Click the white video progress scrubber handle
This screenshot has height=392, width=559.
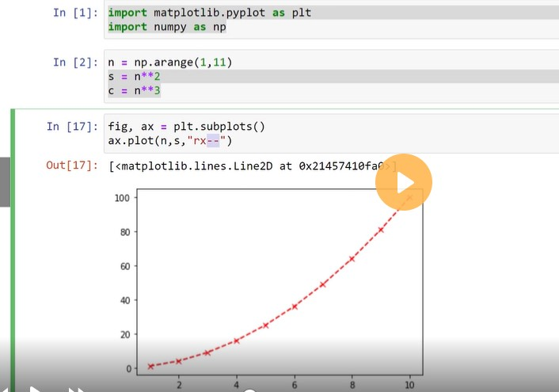tap(249, 390)
